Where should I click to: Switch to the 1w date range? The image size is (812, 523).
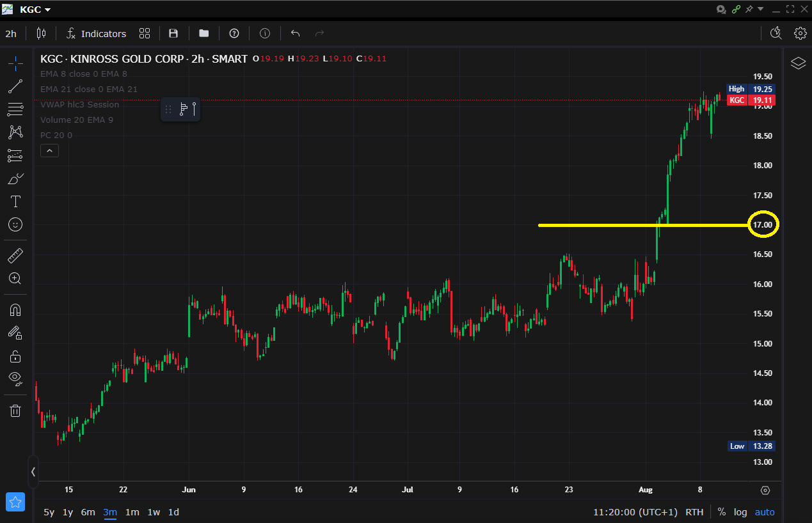[x=154, y=512]
